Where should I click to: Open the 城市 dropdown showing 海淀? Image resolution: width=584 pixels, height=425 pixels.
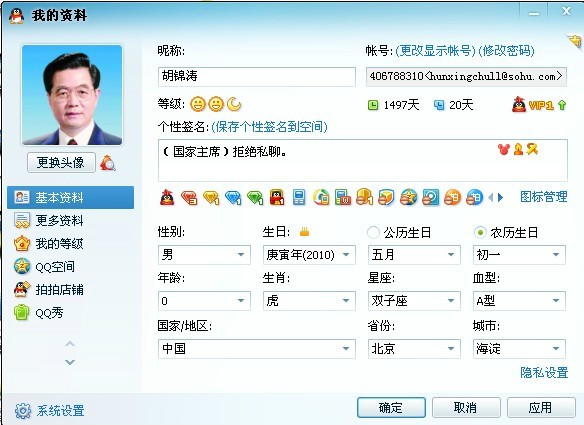tap(519, 349)
